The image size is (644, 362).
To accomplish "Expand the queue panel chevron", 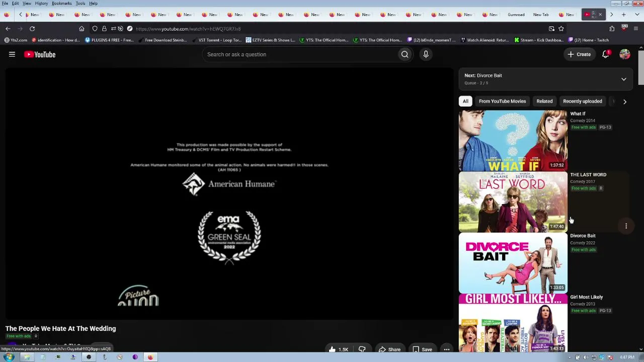I will [x=624, y=79].
